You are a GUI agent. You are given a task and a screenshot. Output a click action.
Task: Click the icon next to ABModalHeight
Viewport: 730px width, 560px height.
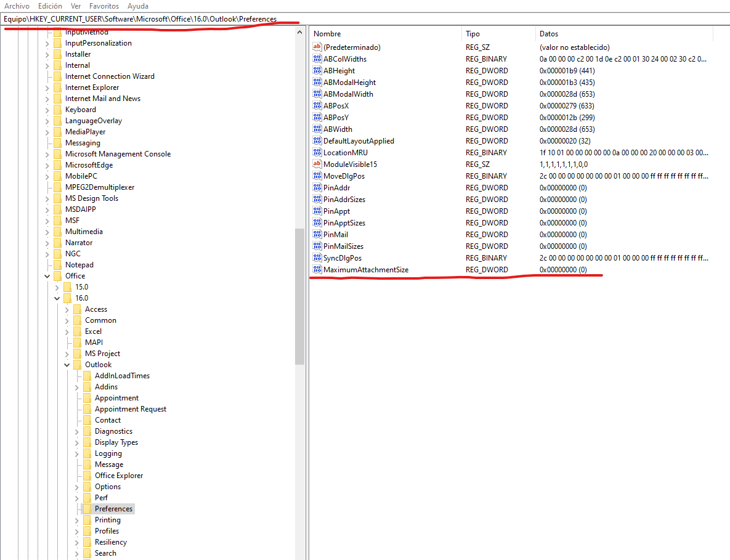coord(317,82)
